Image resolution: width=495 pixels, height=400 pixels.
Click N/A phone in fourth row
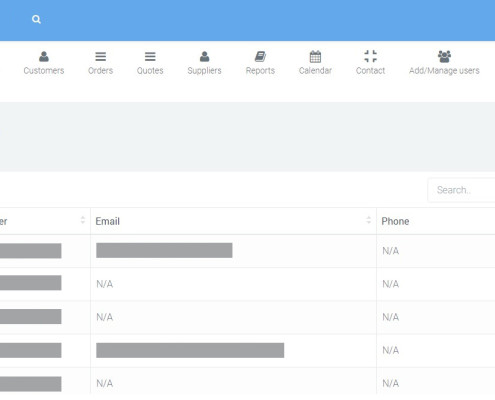(x=391, y=350)
